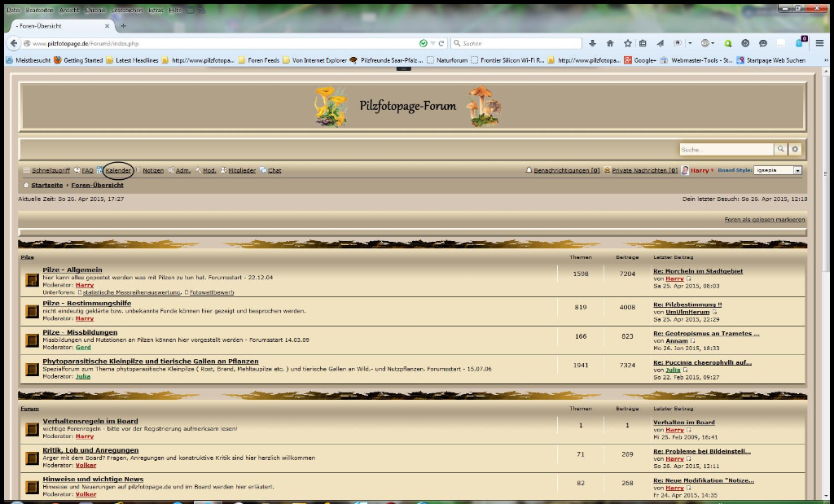This screenshot has height=504, width=834.
Task: Open the Firefox hamburger menu
Action: 819,43
